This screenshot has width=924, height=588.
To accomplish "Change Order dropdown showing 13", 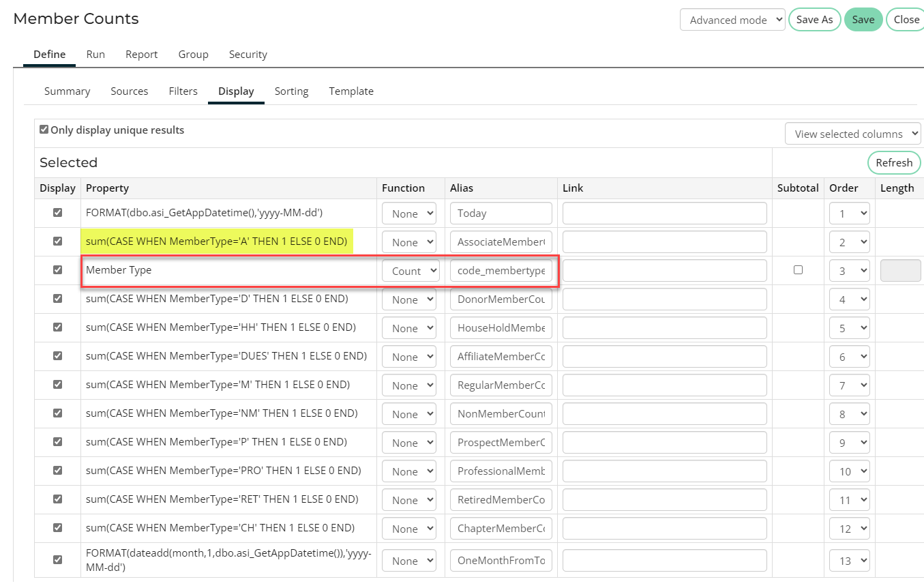I will [849, 561].
